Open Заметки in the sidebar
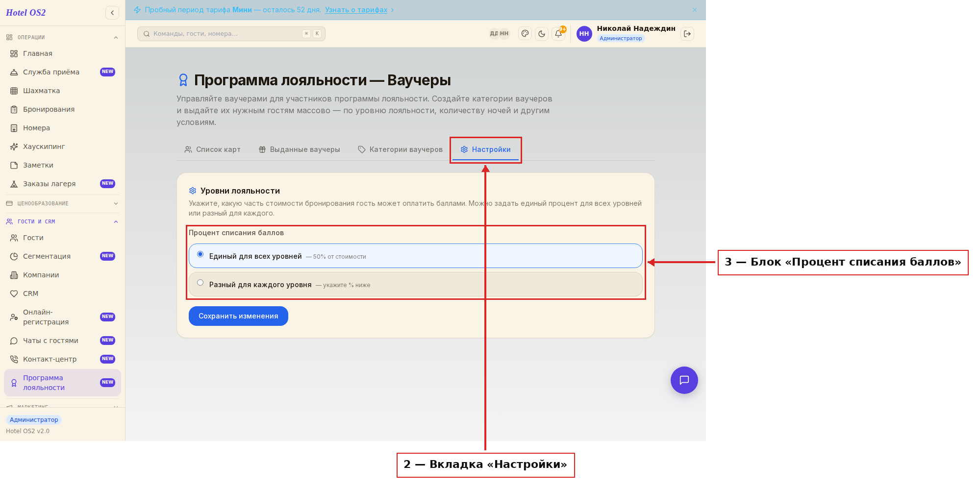 pyautogui.click(x=62, y=165)
